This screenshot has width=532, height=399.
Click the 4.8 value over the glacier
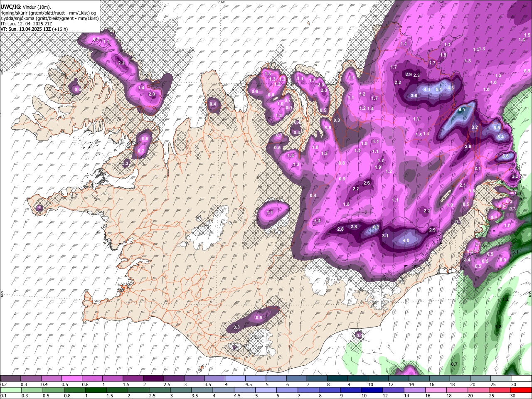click(375, 227)
